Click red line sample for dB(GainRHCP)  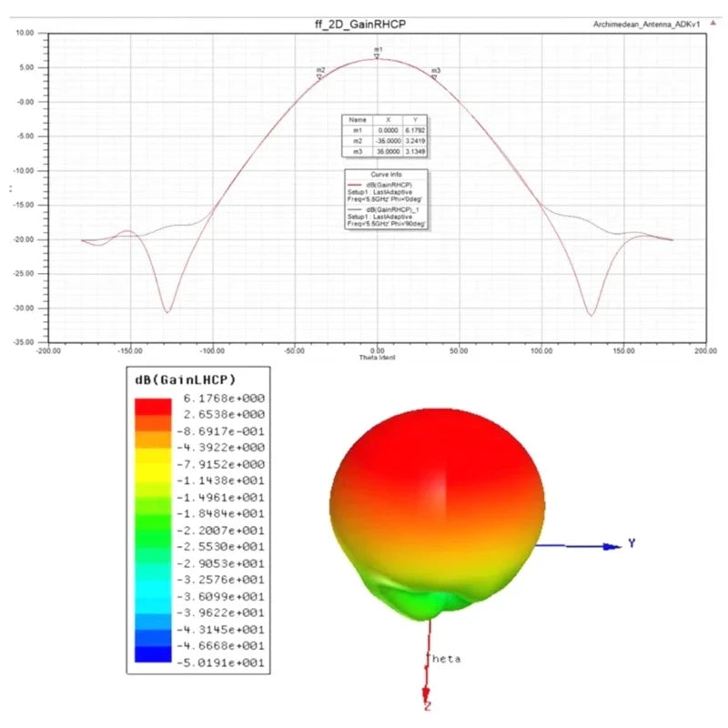pos(355,185)
